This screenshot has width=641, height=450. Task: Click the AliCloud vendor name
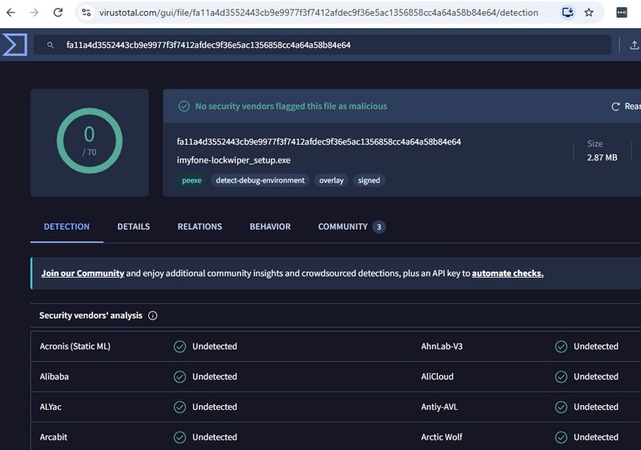click(437, 377)
